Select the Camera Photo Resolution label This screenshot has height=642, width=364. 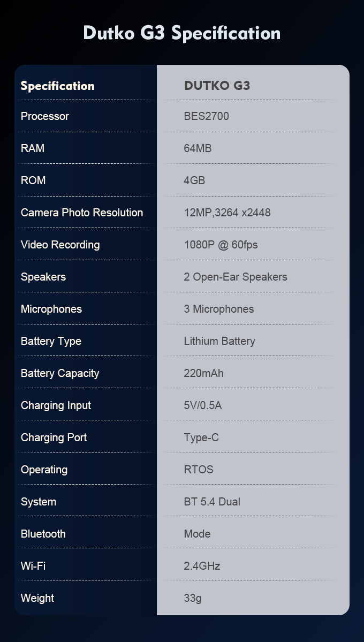tap(82, 213)
